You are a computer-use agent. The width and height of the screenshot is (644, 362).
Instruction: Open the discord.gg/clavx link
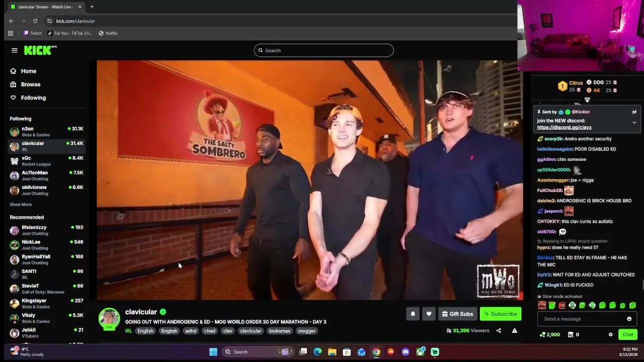(564, 127)
